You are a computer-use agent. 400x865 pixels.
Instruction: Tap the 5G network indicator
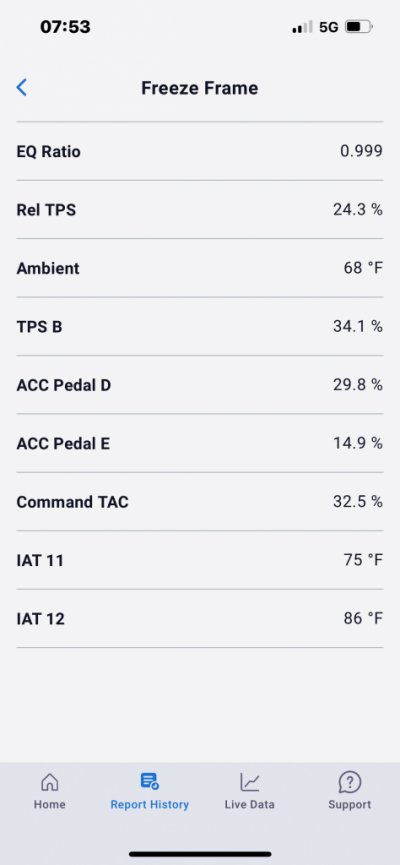click(329, 27)
